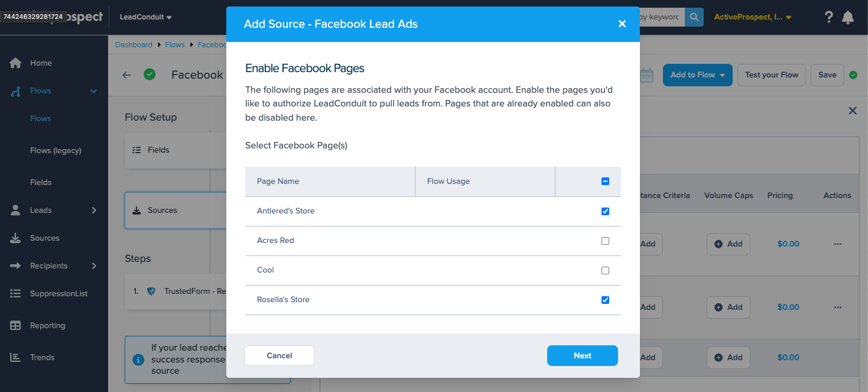The image size is (868, 392).
Task: Toggle the select-all pages header checkbox
Action: click(x=605, y=182)
